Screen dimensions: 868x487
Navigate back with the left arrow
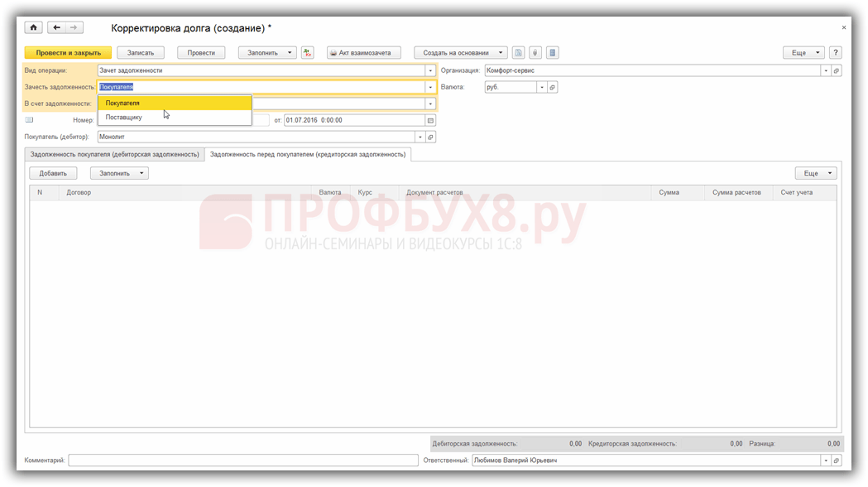(x=57, y=27)
